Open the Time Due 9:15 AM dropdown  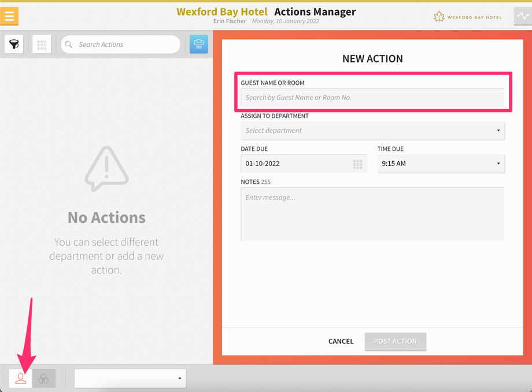click(441, 164)
